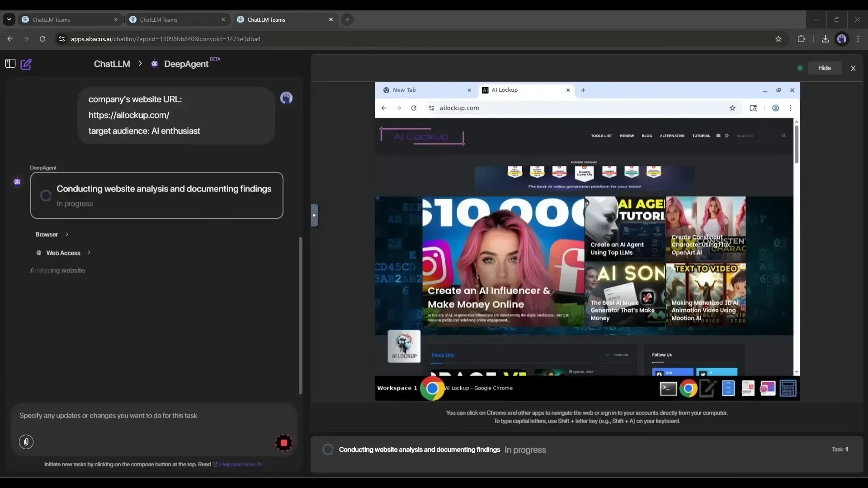Click the user avatar beside the message

click(x=286, y=98)
